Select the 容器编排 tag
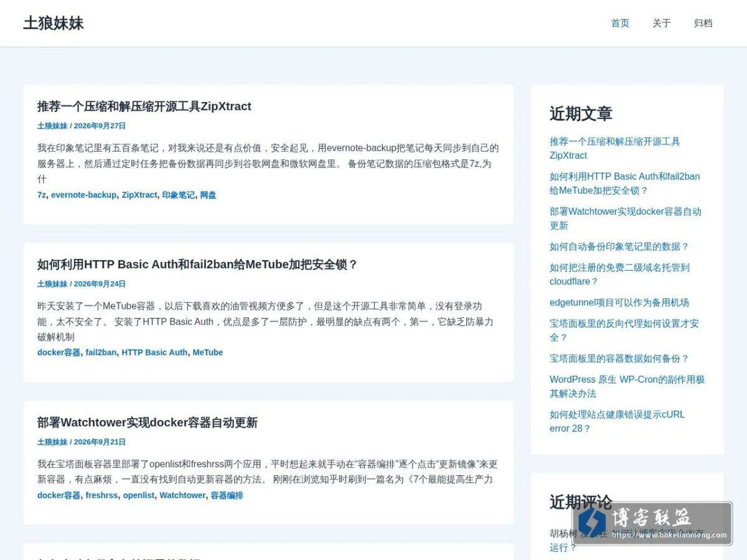This screenshot has height=560, width=747. coord(227,495)
